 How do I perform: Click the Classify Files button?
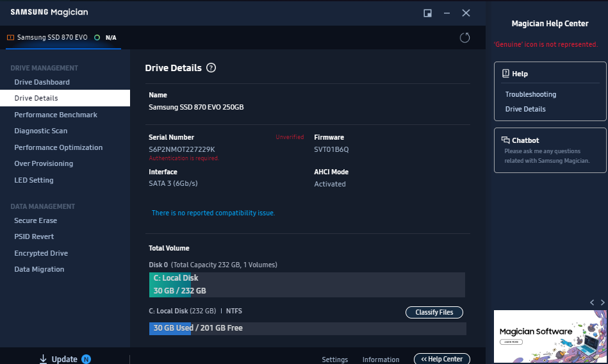click(434, 312)
